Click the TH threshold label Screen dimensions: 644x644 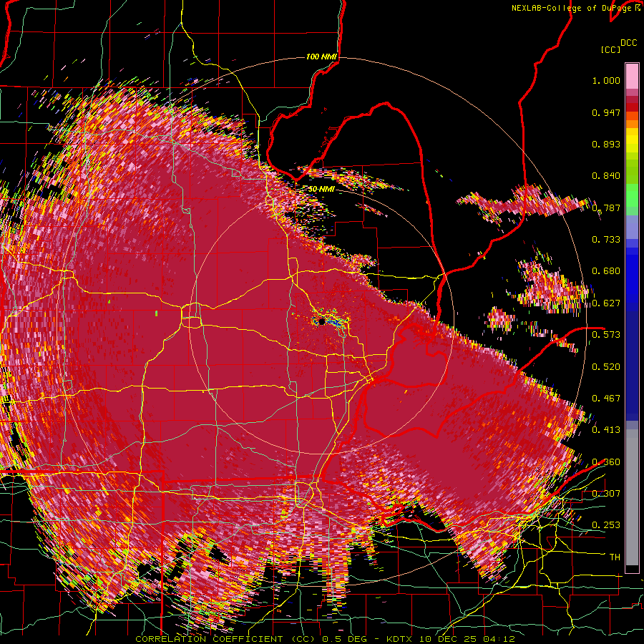click(615, 557)
